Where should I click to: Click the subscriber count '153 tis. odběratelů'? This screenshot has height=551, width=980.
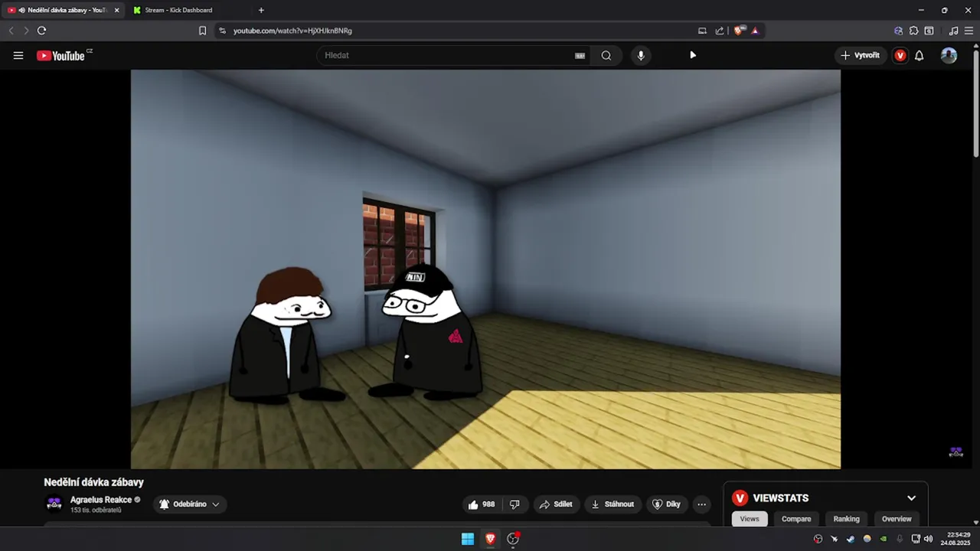(x=96, y=510)
